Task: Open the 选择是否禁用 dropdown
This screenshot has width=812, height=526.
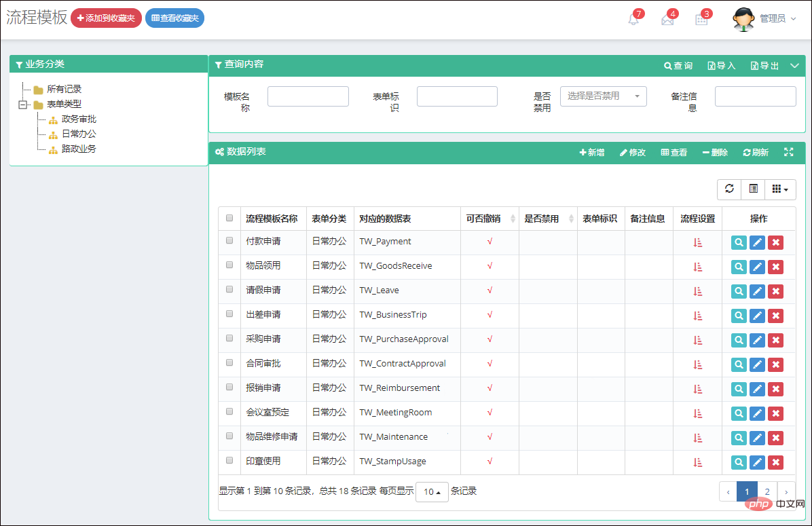Action: tap(604, 96)
